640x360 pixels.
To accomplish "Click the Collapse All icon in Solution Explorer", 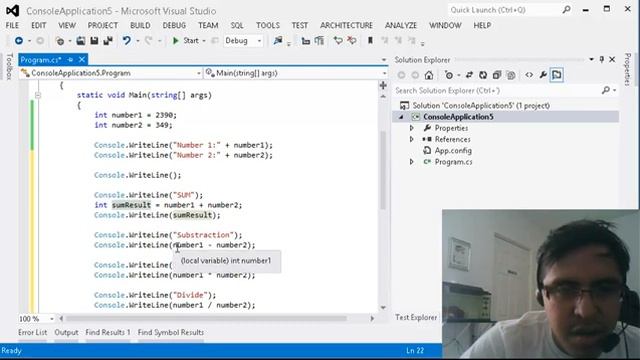I will (x=497, y=75).
